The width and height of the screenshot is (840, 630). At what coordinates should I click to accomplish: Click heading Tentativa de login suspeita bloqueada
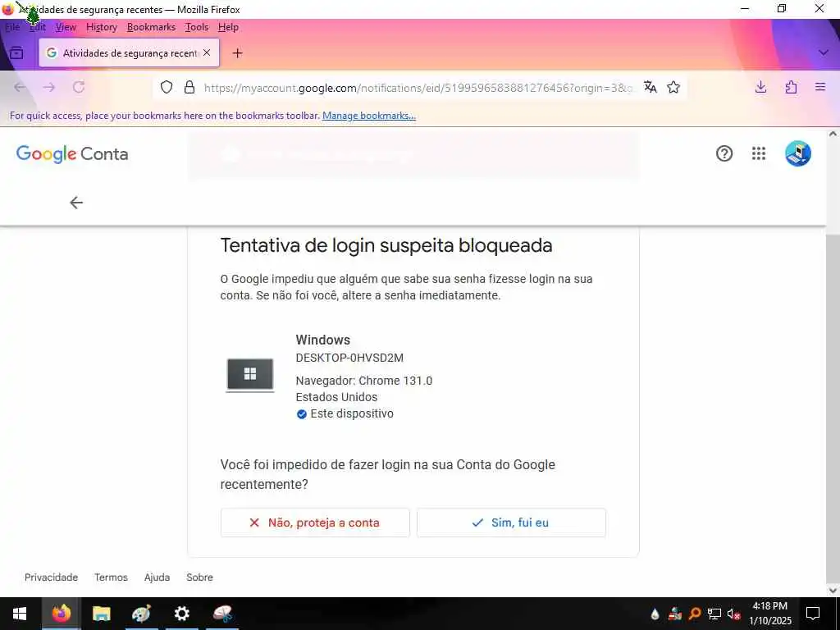coord(386,245)
